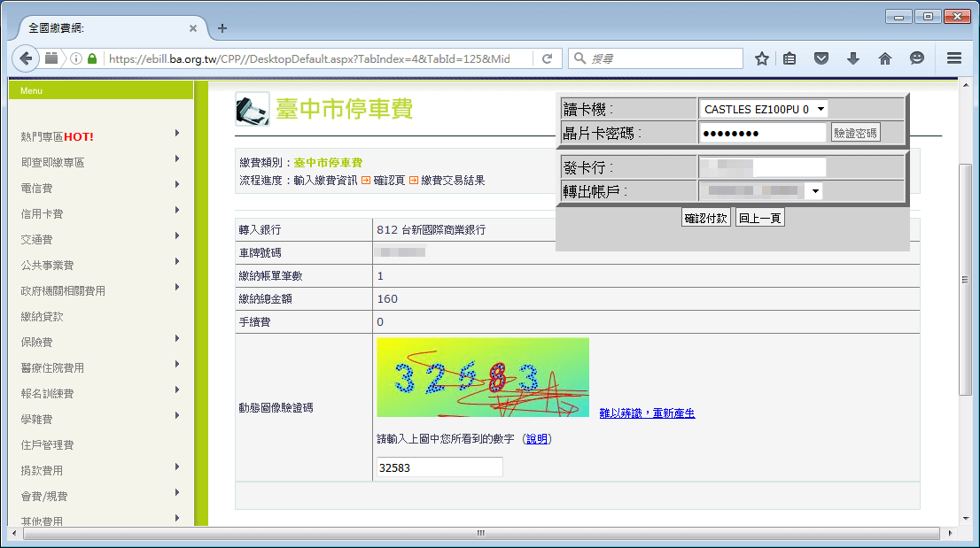Navigate back using the back arrow

pyautogui.click(x=25, y=58)
